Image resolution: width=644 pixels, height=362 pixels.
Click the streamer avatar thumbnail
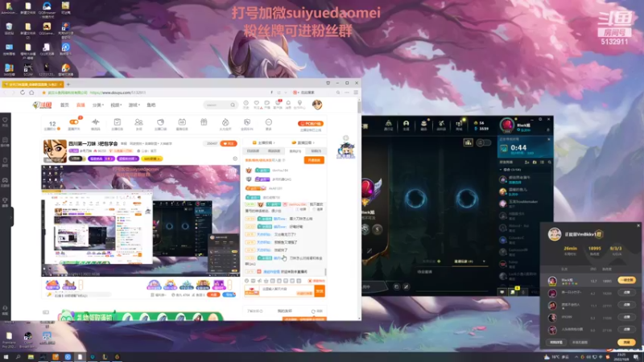pyautogui.click(x=55, y=151)
